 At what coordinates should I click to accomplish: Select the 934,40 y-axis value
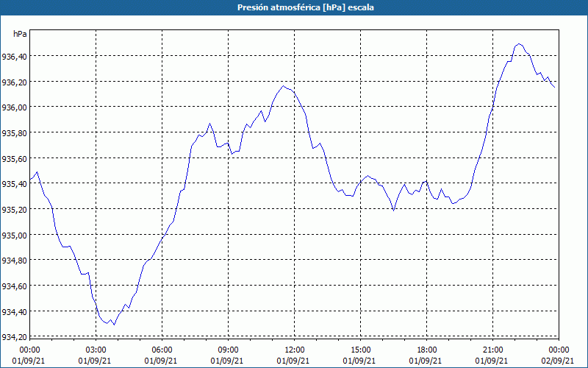[14, 311]
